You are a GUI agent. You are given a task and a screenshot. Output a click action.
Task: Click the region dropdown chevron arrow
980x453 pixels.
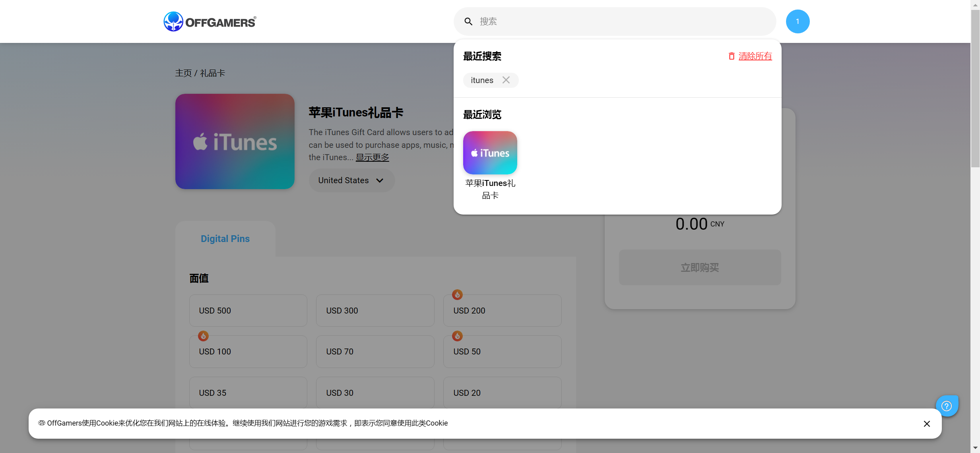pyautogui.click(x=380, y=180)
